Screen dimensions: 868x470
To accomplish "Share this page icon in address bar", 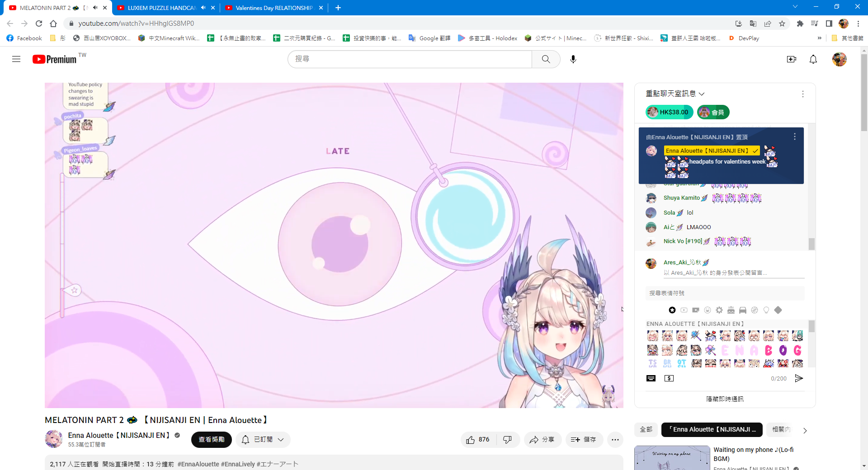I will coord(768,23).
